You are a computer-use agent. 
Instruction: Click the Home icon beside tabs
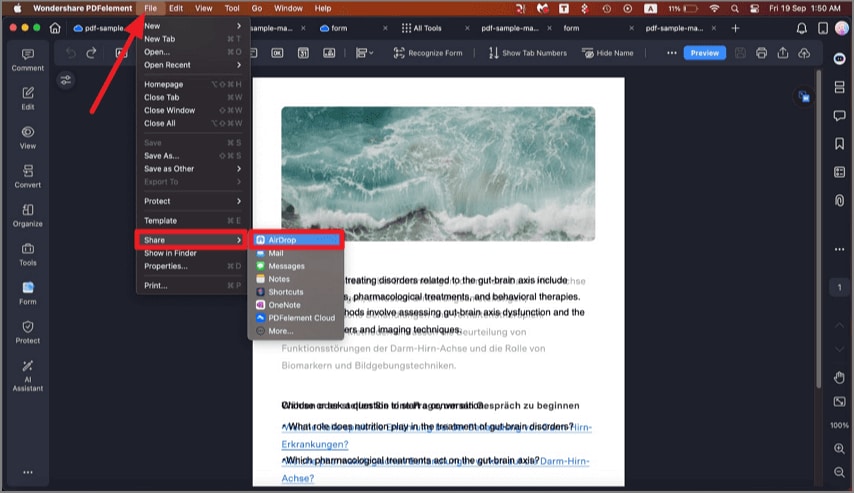point(55,28)
